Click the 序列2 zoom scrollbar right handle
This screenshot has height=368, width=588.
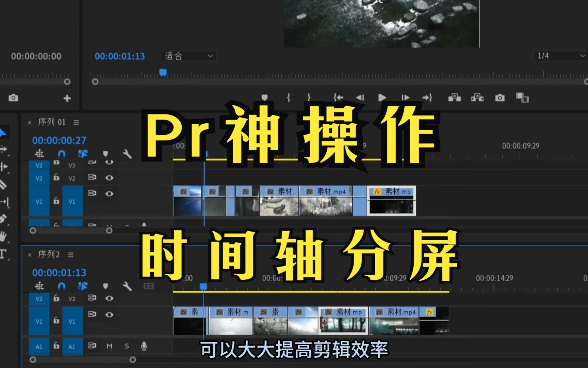(x=133, y=359)
